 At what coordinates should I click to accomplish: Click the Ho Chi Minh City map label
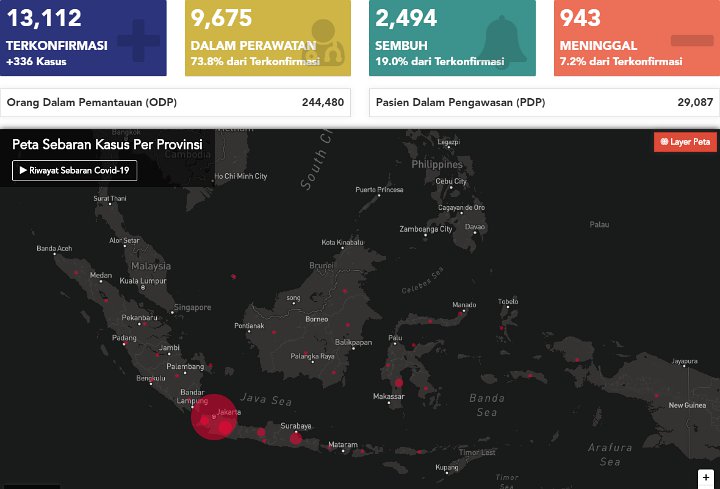click(241, 176)
